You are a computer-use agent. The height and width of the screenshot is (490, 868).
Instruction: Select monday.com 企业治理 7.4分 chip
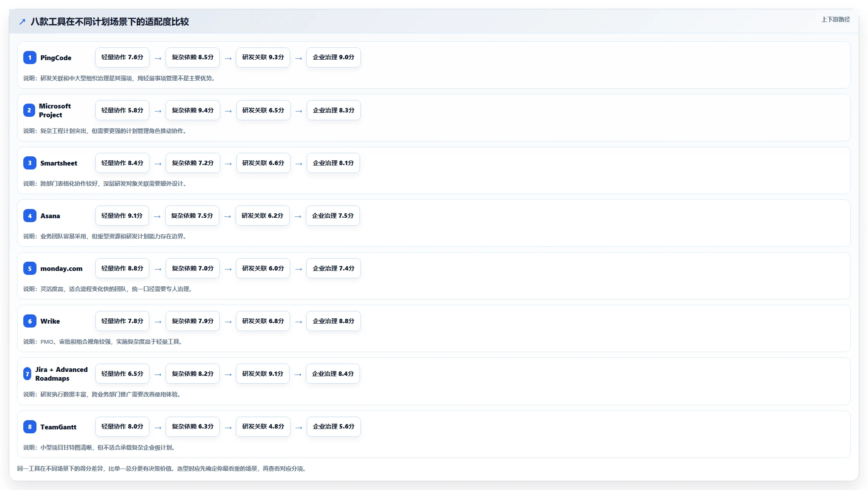[x=334, y=268]
